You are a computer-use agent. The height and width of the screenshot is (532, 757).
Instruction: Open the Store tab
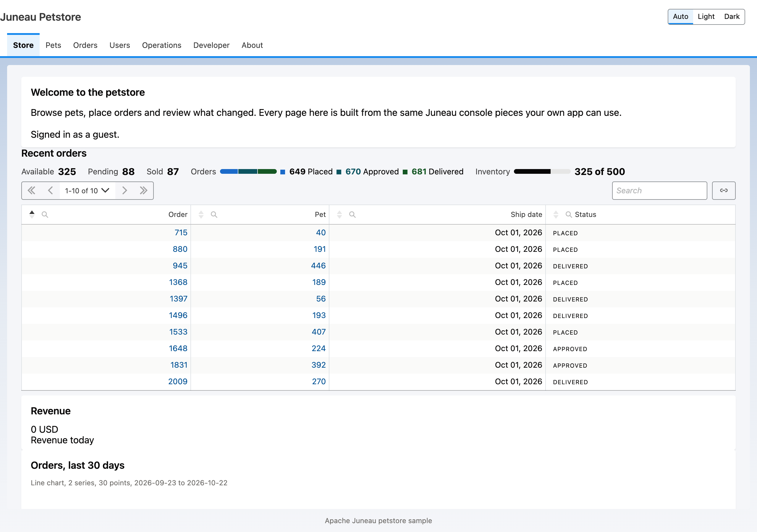23,45
